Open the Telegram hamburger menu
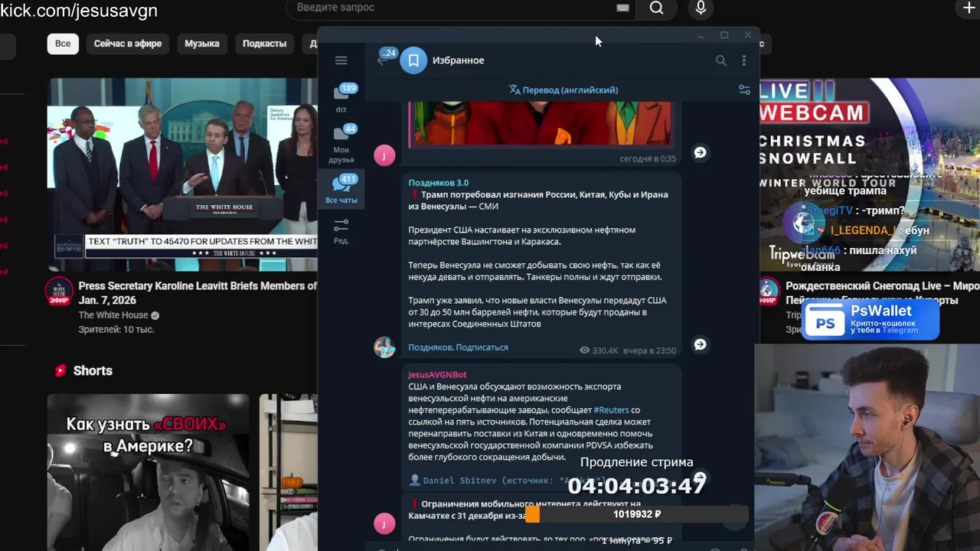This screenshot has width=980, height=551. [x=341, y=60]
